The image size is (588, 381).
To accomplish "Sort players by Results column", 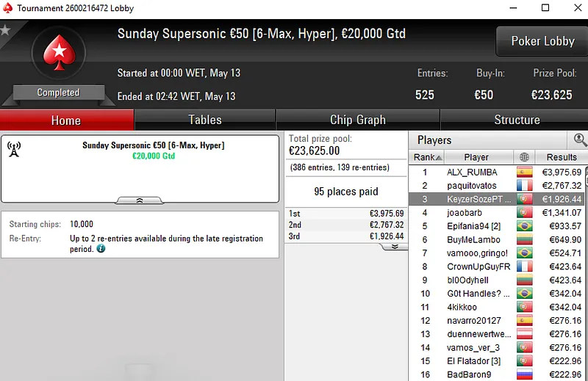I will pos(561,157).
